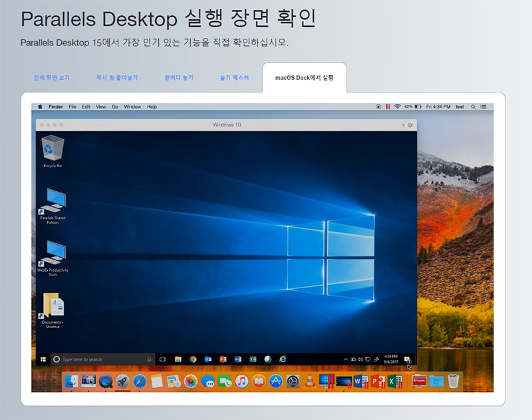The height and width of the screenshot is (420, 532).
Task: Click the Windows taskbar volume icon
Action: click(x=360, y=359)
